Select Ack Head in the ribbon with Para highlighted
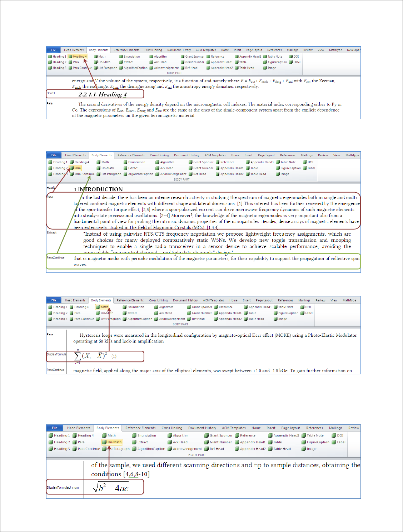Image resolution: width=403 pixels, height=532 pixels. click(164, 168)
